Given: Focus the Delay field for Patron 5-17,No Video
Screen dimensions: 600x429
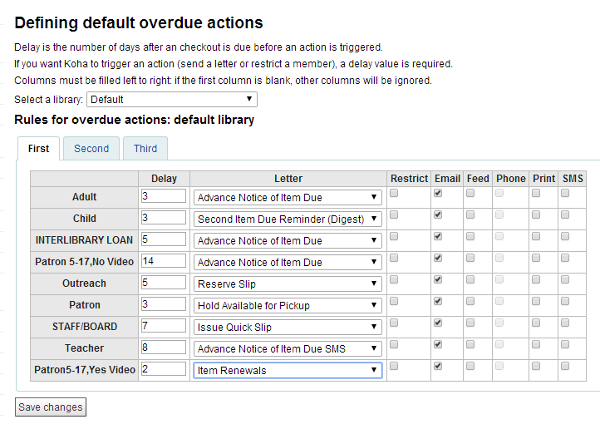Looking at the screenshot, I should pos(163,262).
